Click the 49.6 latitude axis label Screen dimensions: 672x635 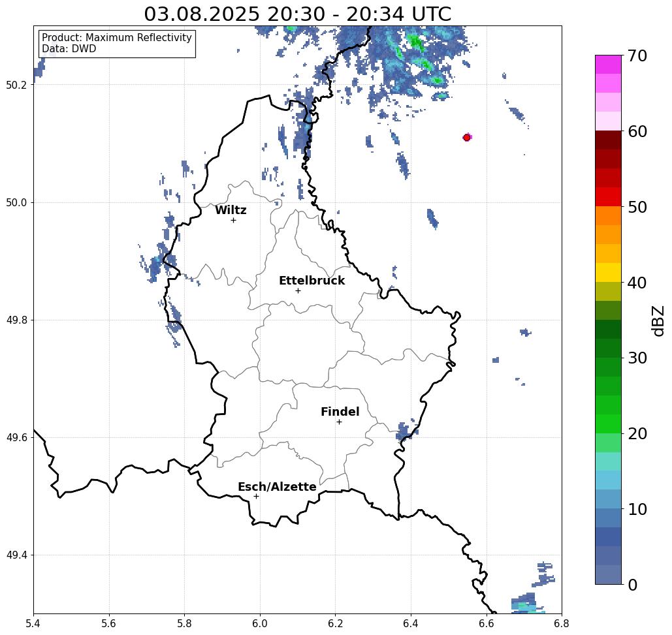pyautogui.click(x=16, y=438)
